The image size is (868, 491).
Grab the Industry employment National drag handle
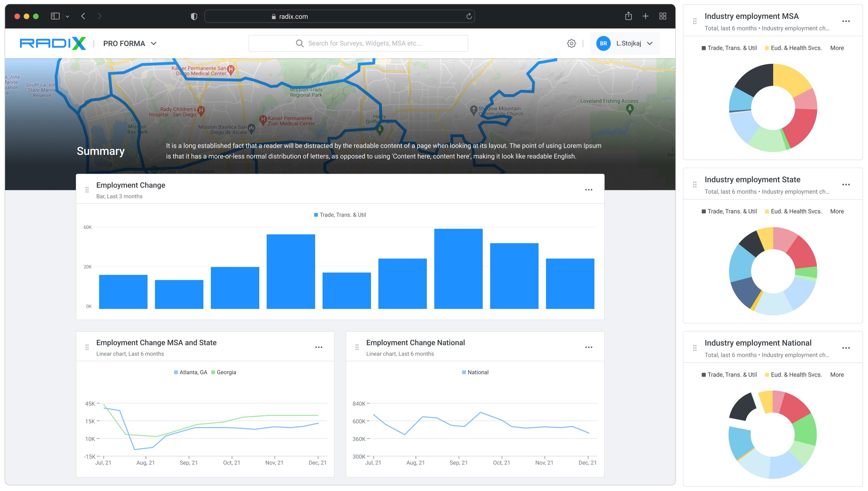pyautogui.click(x=695, y=348)
